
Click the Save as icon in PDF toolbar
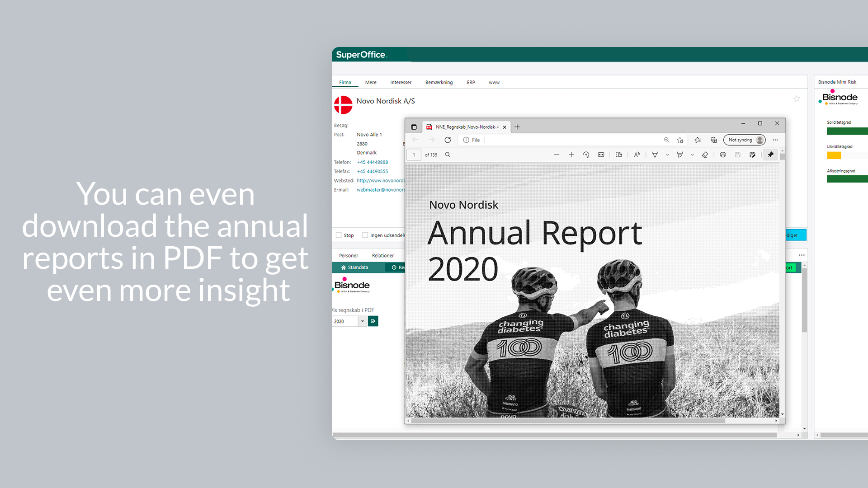coord(752,155)
